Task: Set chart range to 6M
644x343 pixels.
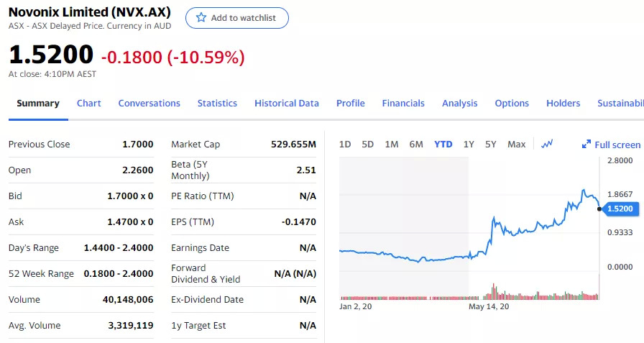Action: tap(416, 144)
